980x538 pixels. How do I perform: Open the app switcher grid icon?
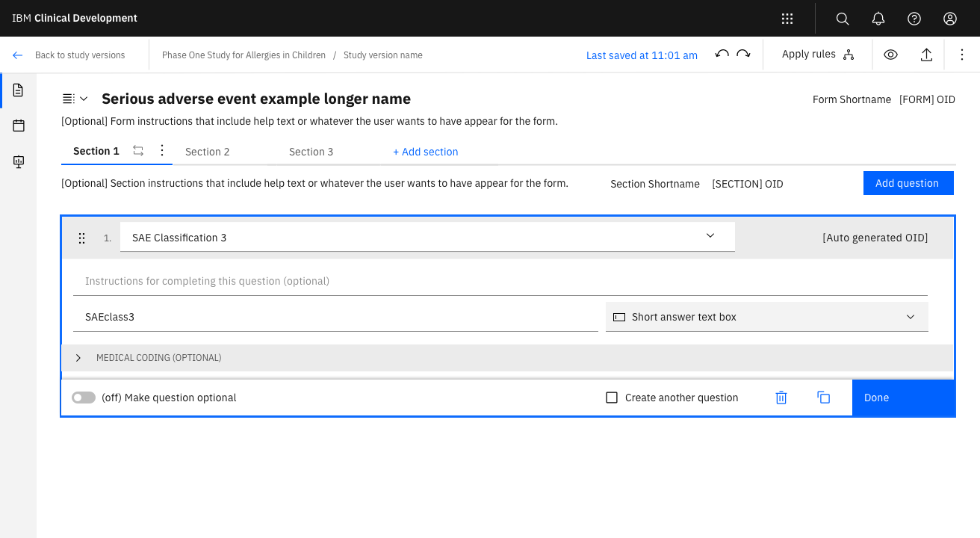click(787, 19)
